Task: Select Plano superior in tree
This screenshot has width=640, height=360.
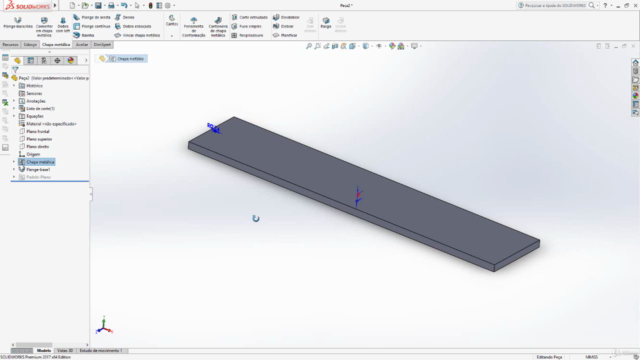Action: coord(36,139)
